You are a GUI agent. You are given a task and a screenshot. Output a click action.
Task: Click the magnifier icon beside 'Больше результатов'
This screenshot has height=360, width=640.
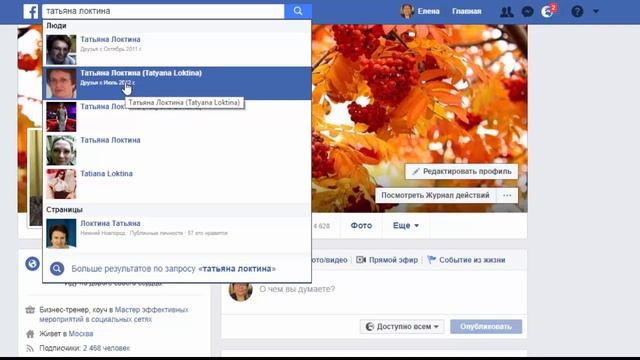tap(57, 269)
